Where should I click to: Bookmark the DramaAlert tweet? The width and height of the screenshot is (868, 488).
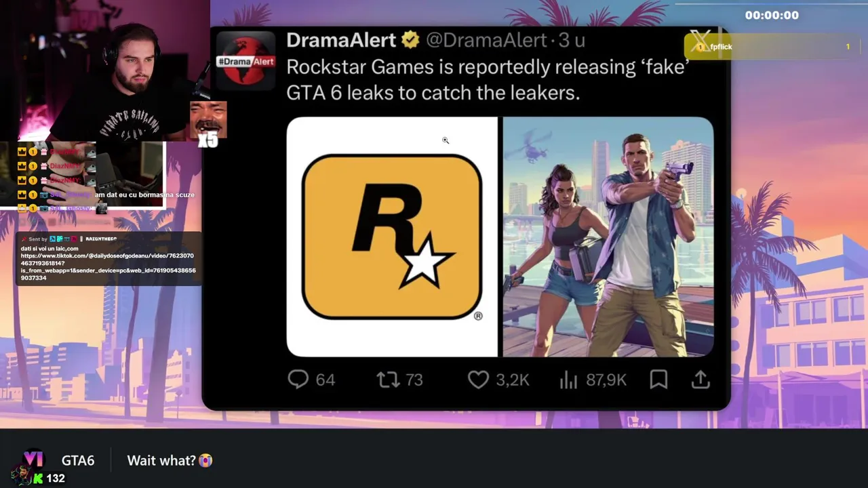pyautogui.click(x=658, y=380)
